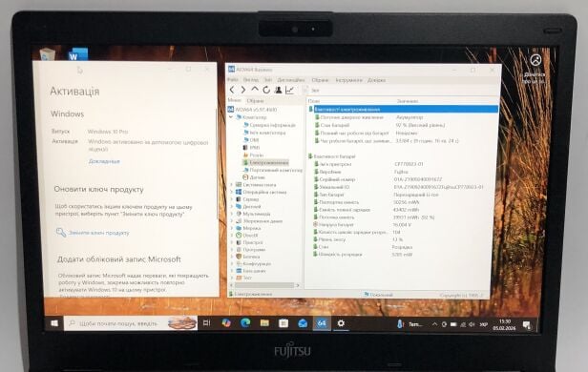Switch to the Обране tab in sidebar

tap(255, 101)
